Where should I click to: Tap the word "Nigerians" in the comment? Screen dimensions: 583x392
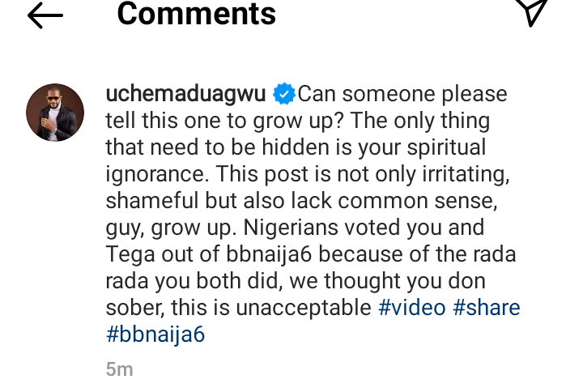click(x=291, y=228)
